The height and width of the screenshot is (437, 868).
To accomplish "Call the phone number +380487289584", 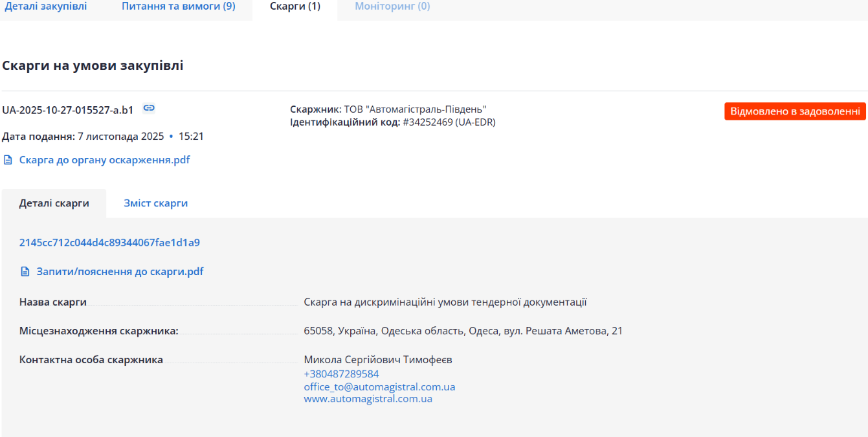I will (341, 374).
